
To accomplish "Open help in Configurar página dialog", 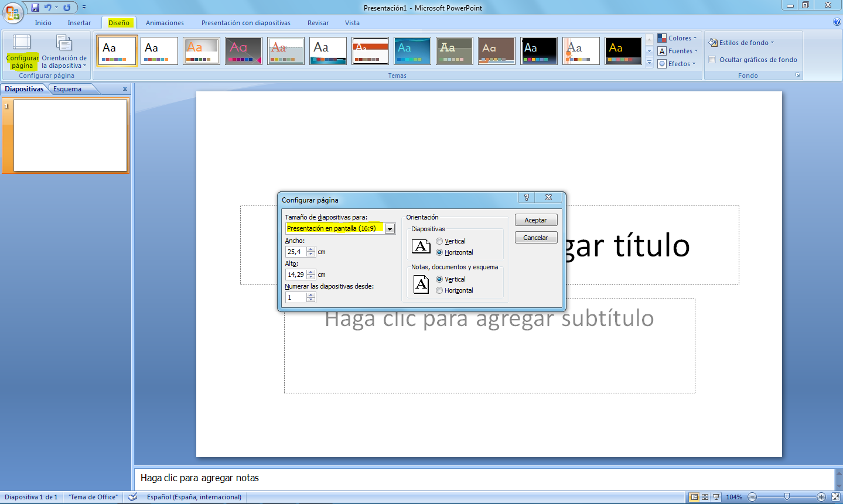I will click(526, 198).
